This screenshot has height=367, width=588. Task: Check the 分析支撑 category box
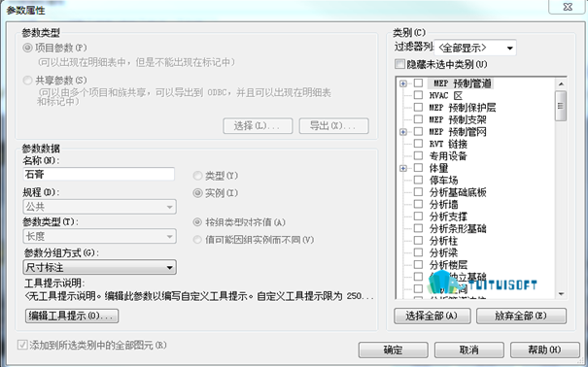point(418,217)
